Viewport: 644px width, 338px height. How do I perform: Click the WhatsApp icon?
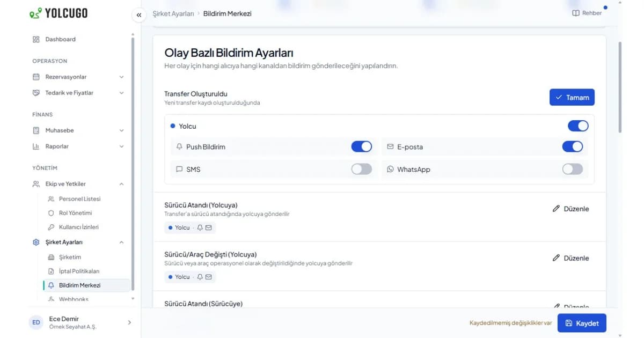coord(390,169)
